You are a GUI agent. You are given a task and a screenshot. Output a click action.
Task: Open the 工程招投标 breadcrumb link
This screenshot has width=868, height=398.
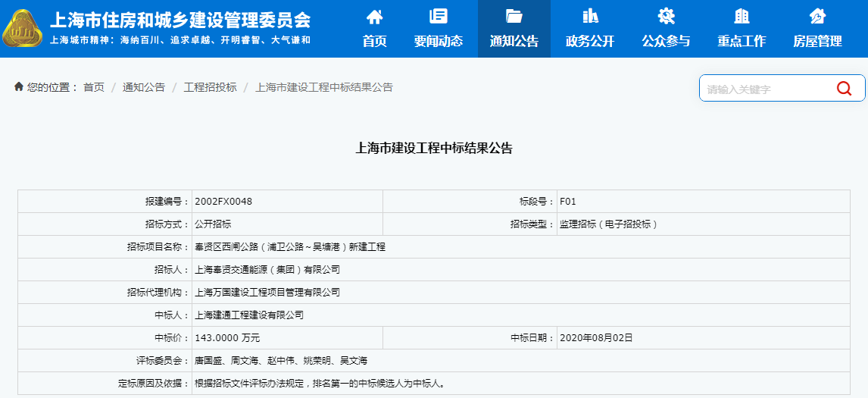(210, 87)
